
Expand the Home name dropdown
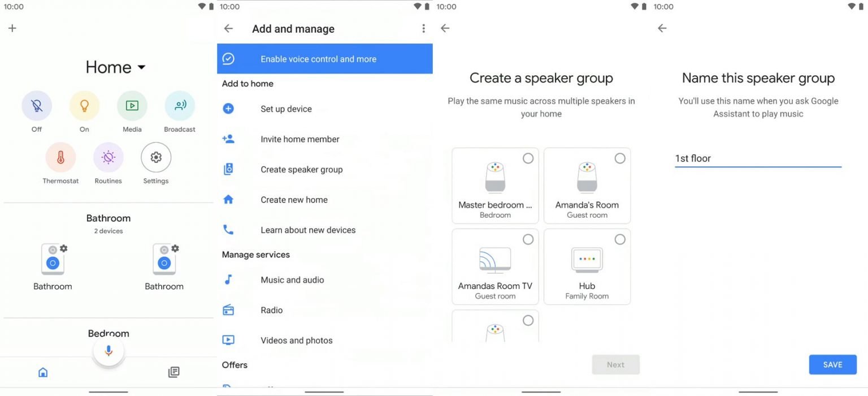[x=142, y=67]
